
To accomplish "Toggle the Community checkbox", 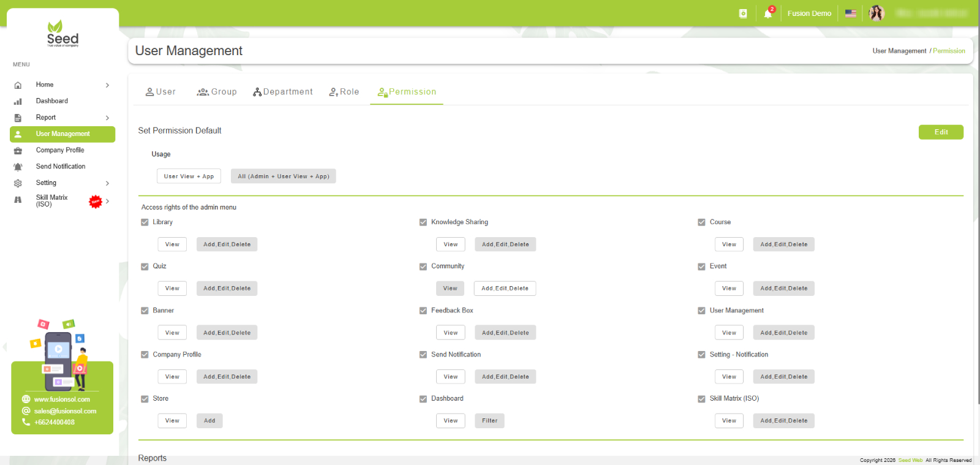I will (423, 267).
